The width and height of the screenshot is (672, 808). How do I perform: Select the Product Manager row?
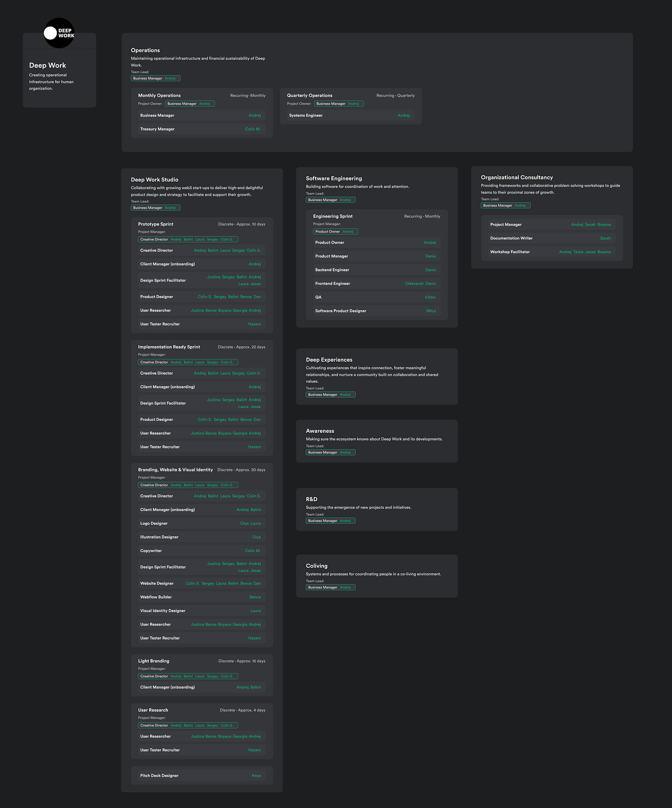[x=377, y=256]
